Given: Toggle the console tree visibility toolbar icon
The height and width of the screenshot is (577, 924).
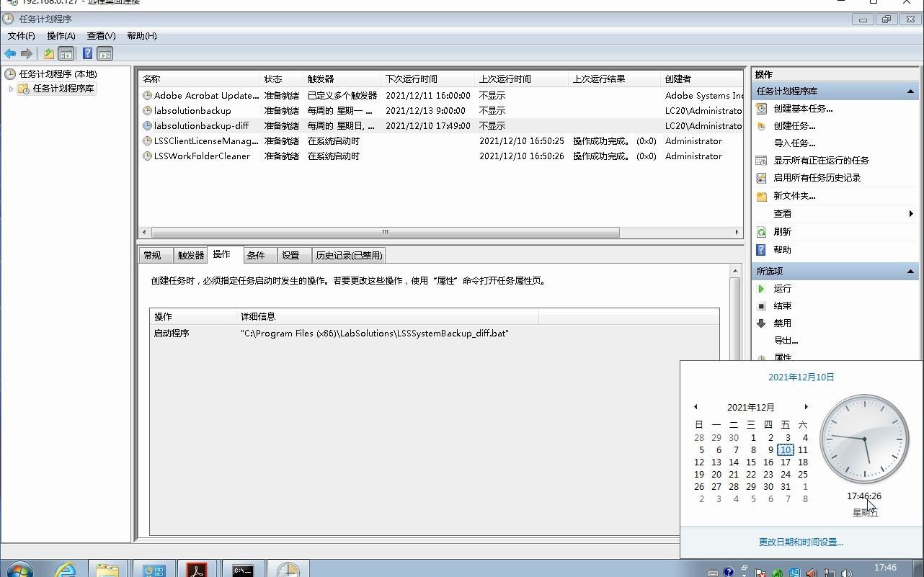Looking at the screenshot, I should tap(66, 53).
